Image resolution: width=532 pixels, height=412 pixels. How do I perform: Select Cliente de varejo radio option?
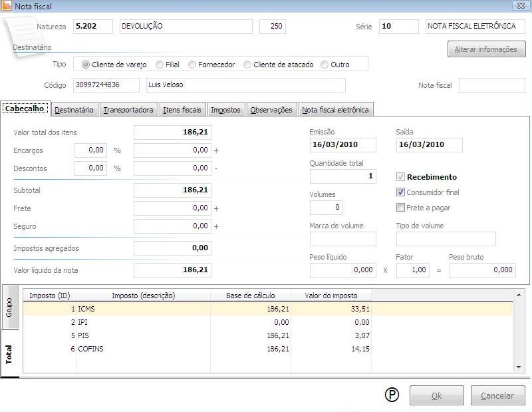pyautogui.click(x=86, y=65)
